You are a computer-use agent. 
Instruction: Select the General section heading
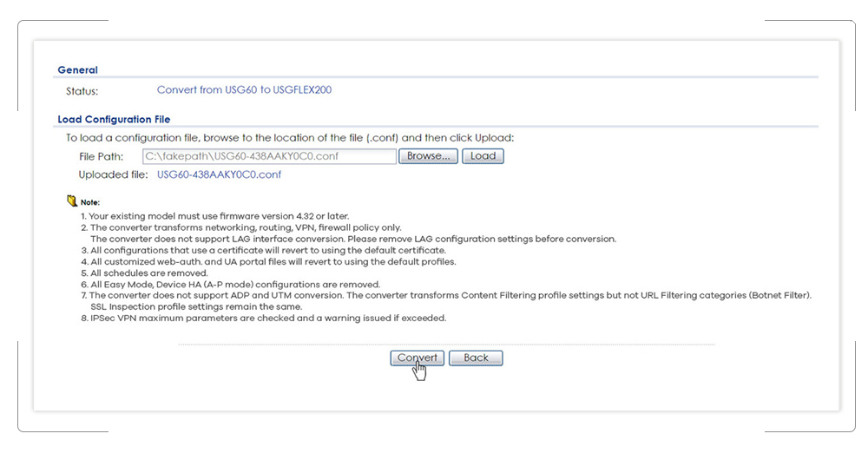(x=77, y=69)
